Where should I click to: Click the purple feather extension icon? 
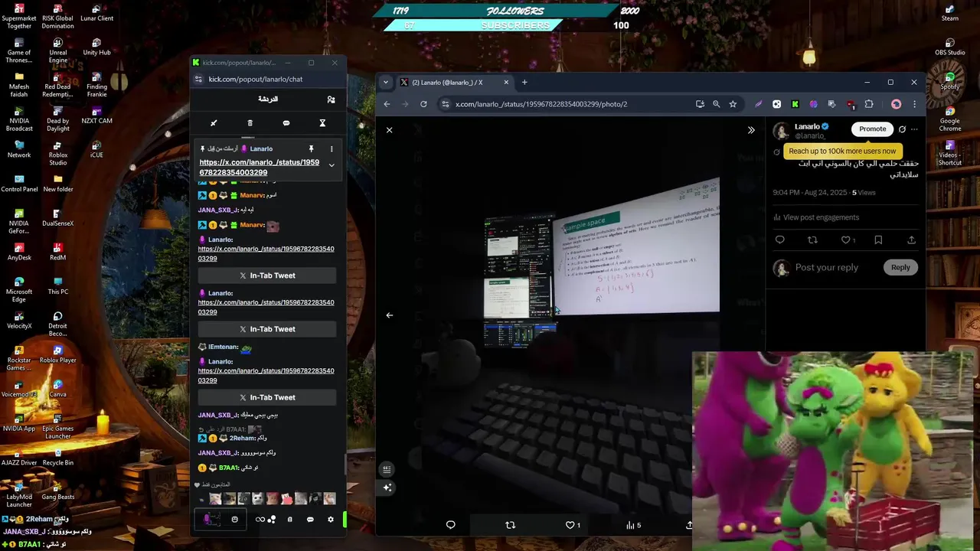[x=758, y=104]
